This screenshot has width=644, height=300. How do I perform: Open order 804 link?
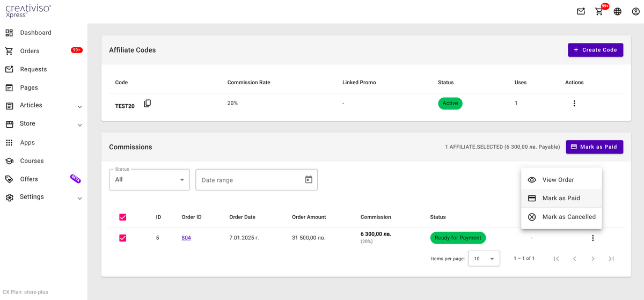[186, 238]
